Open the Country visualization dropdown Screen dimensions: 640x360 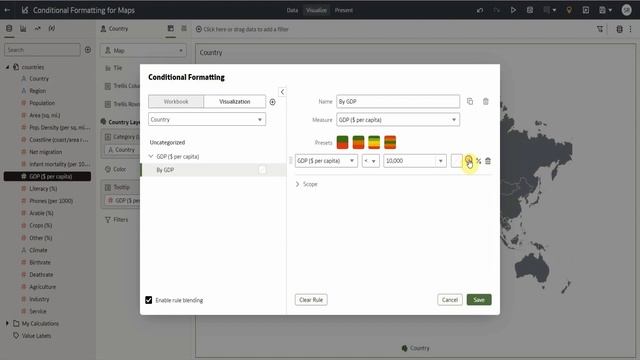coord(207,120)
